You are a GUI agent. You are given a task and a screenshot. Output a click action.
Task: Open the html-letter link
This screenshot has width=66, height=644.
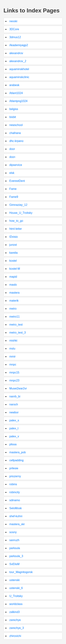[x=16, y=229]
